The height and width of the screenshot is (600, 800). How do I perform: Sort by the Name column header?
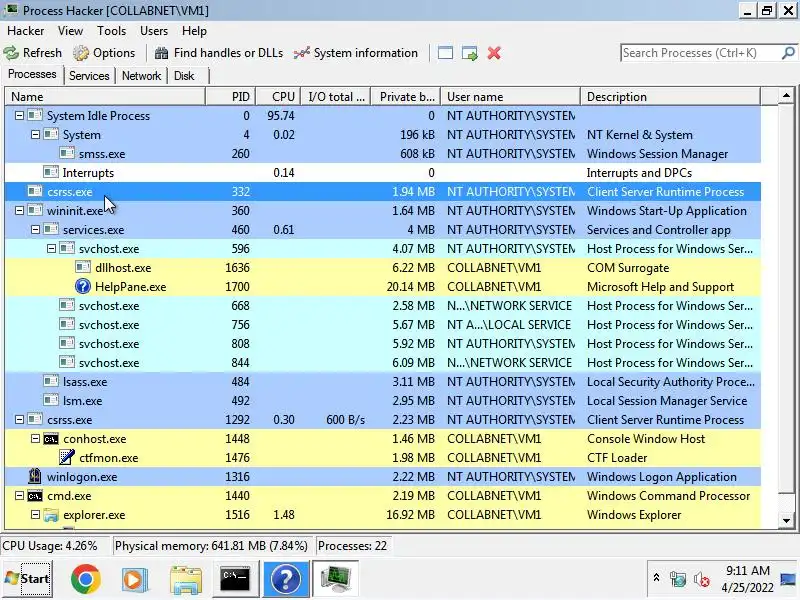105,96
